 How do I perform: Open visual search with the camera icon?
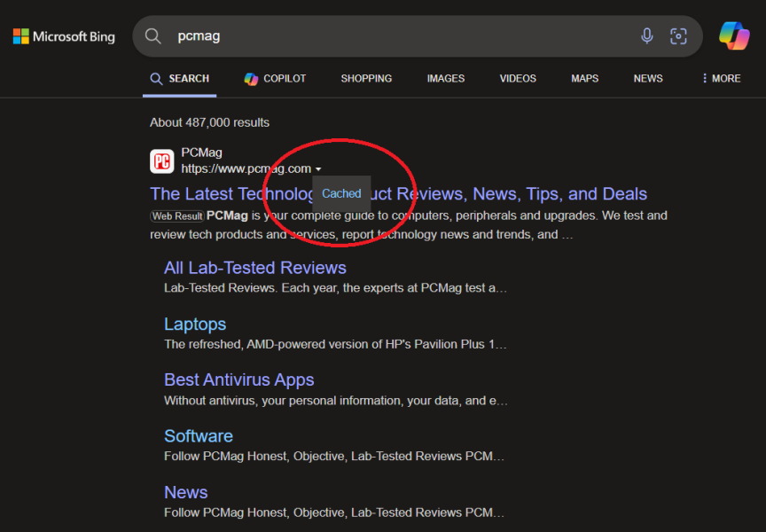(678, 35)
